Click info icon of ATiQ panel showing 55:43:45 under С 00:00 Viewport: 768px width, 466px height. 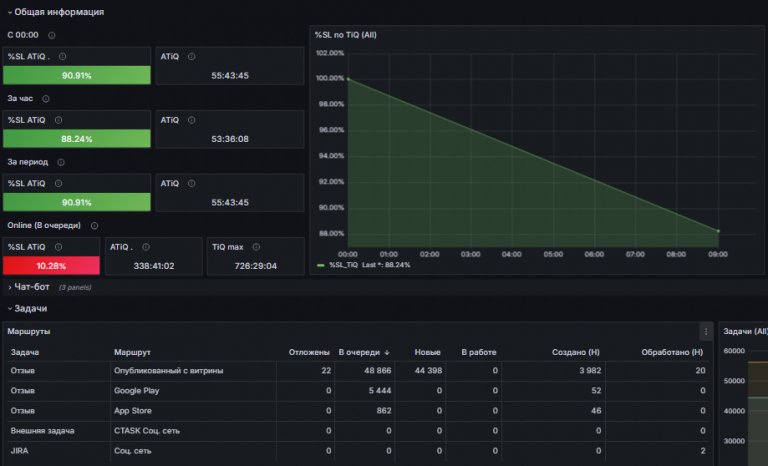192,56
